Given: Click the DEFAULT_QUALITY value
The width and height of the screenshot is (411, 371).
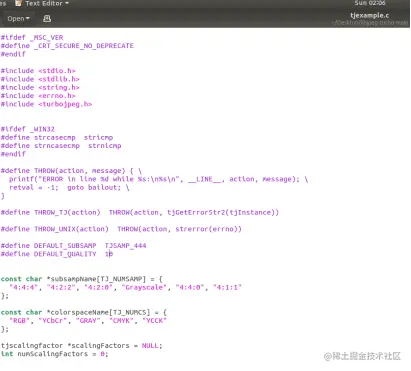Looking at the screenshot, I should coord(109,254).
